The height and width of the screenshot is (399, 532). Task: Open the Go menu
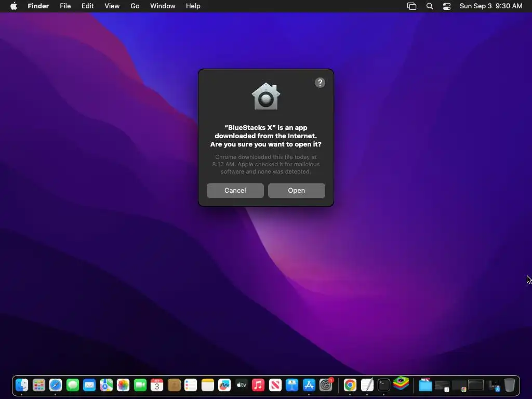(135, 6)
